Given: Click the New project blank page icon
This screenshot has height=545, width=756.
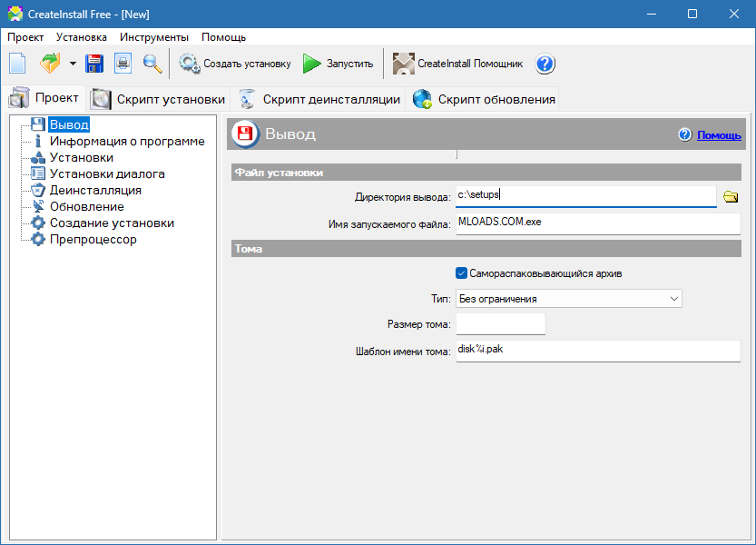Looking at the screenshot, I should pyautogui.click(x=18, y=64).
